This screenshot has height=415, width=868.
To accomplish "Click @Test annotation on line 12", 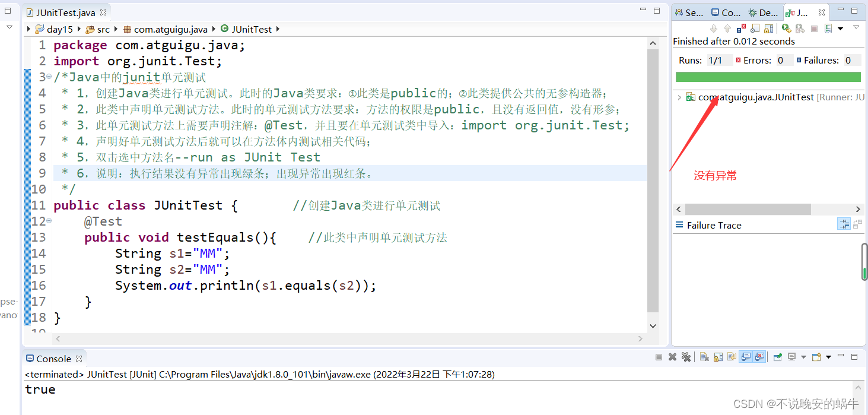I will point(103,221).
